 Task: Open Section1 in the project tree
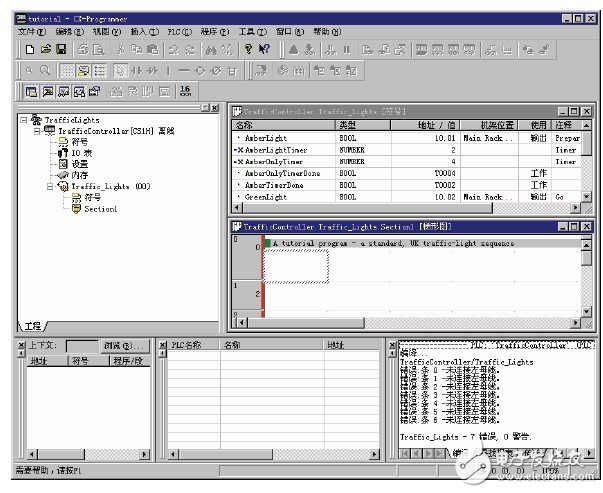tap(96, 209)
